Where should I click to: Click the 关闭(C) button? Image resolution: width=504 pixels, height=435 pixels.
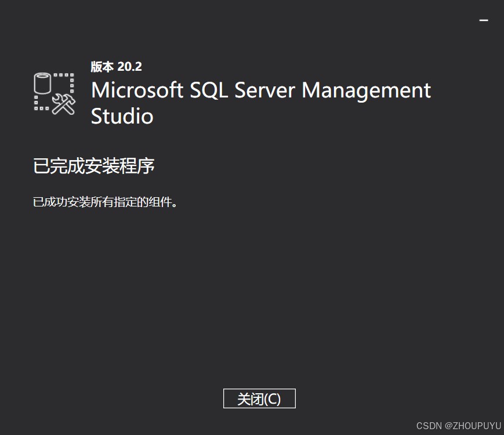(x=259, y=399)
